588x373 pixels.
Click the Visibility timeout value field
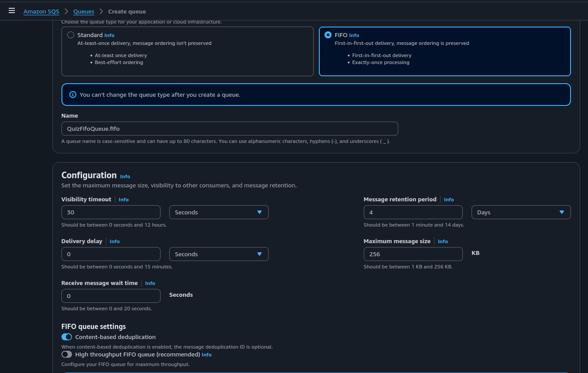[x=111, y=212]
